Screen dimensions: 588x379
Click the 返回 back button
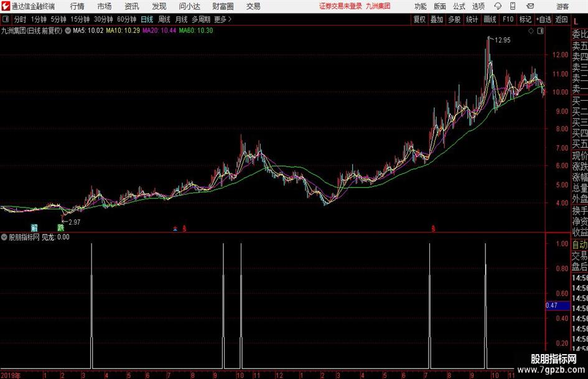[561, 19]
